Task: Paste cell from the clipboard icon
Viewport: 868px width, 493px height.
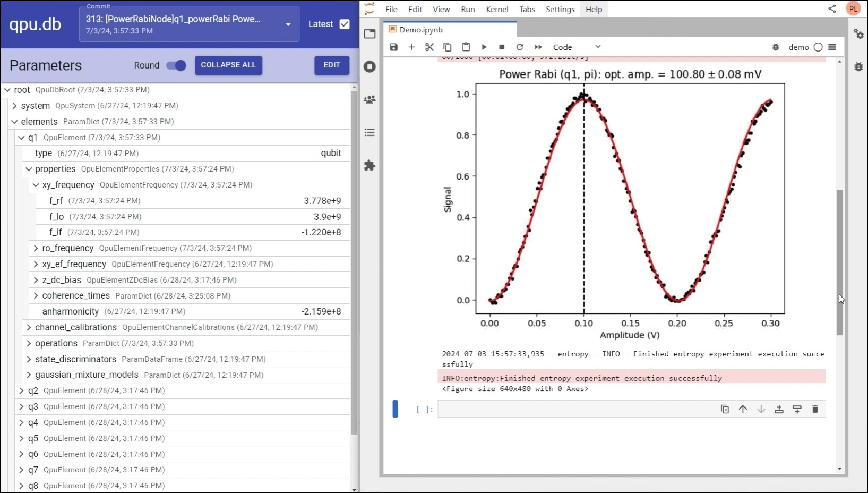Action: tap(466, 47)
